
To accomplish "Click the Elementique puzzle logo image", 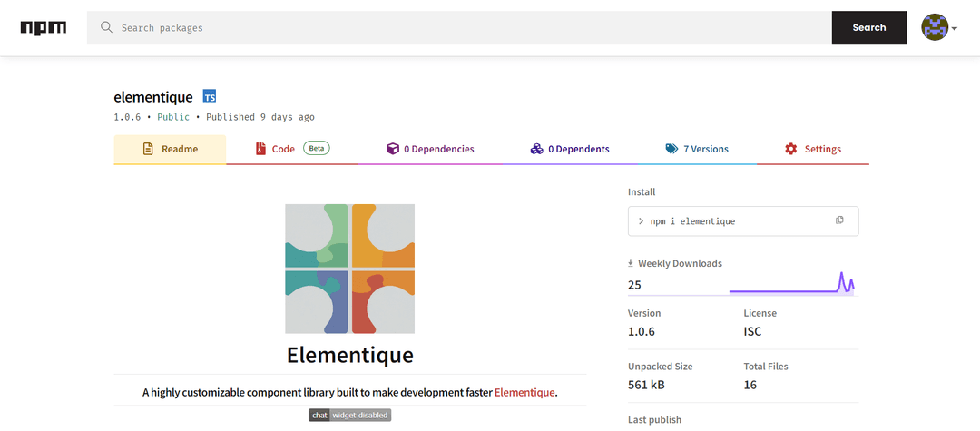I will click(x=350, y=269).
